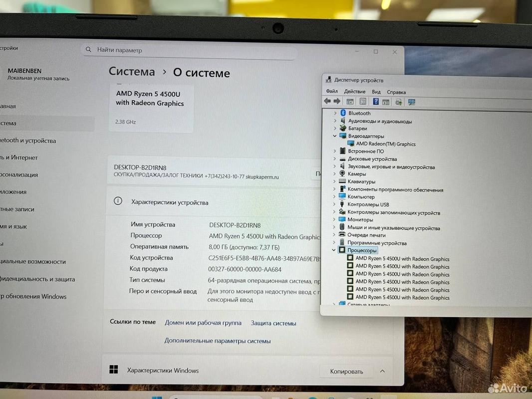
Task: Open Дополнительные параметры системы link
Action: (218, 341)
